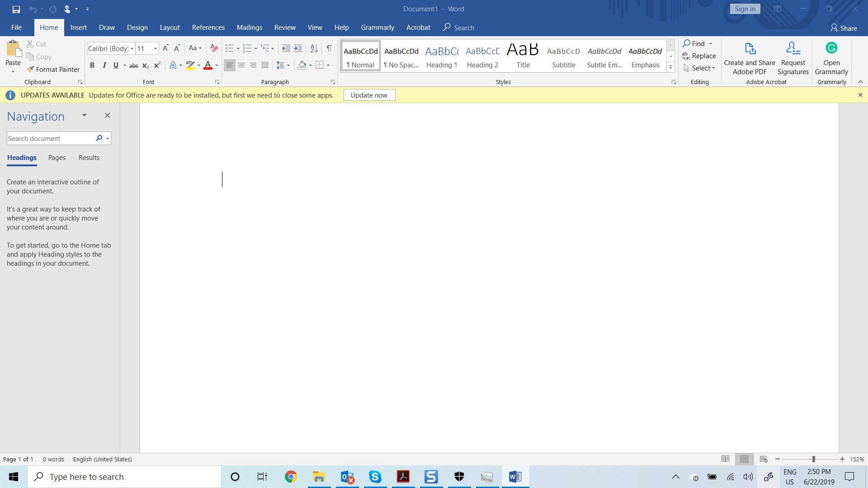This screenshot has height=488, width=868.
Task: Open the File tab
Action: pyautogui.click(x=16, y=28)
